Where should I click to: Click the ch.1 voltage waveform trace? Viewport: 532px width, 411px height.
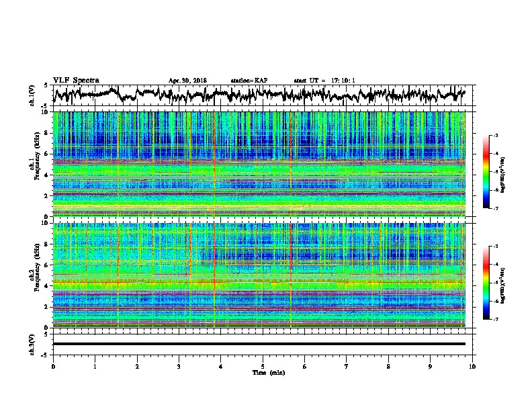259,95
